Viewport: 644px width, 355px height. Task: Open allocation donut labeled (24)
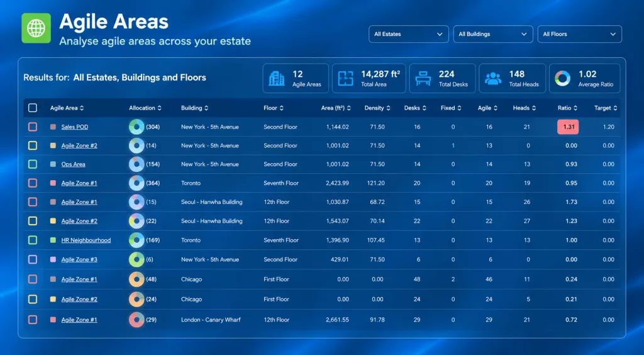point(136,299)
